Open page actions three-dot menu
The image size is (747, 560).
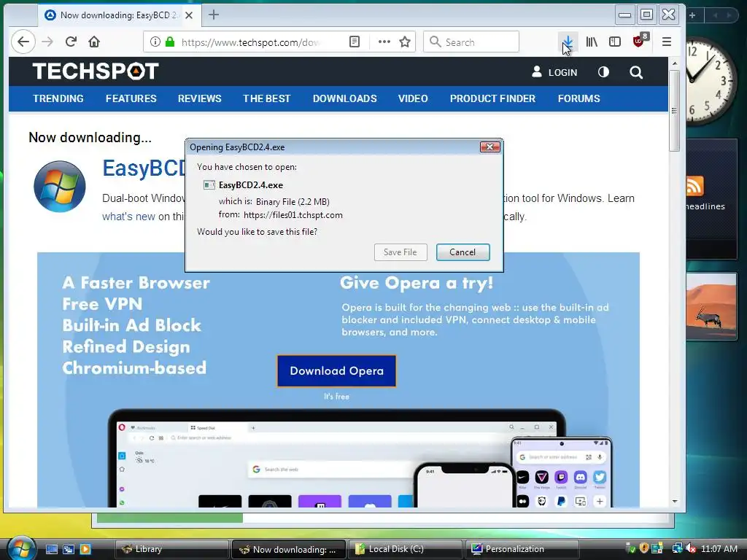(384, 42)
